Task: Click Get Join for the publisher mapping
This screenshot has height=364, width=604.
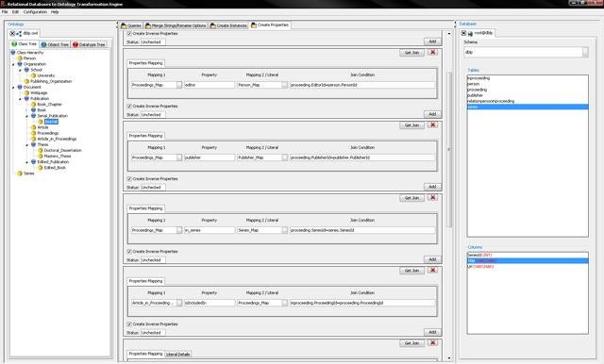Action: [x=411, y=125]
